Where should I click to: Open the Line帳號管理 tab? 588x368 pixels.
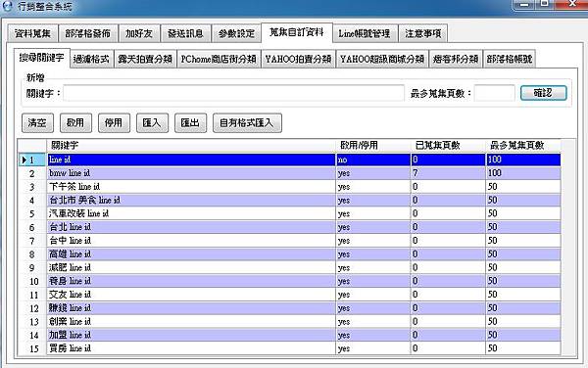click(365, 33)
